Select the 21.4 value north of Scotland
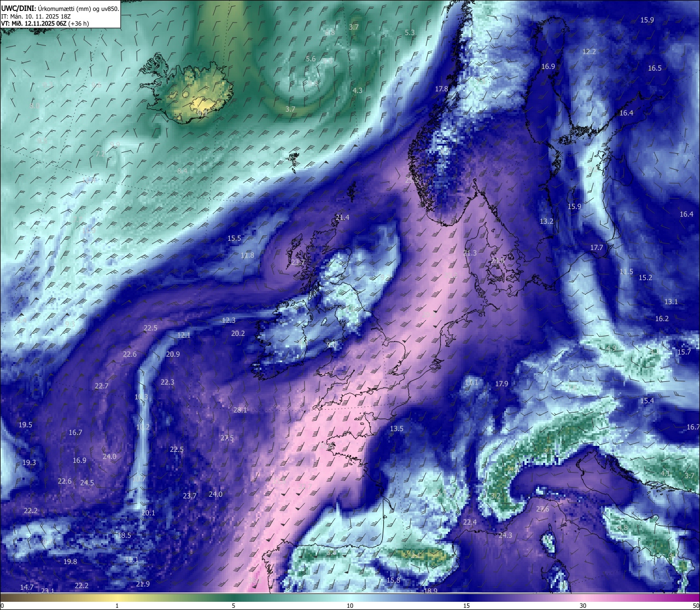 point(342,217)
